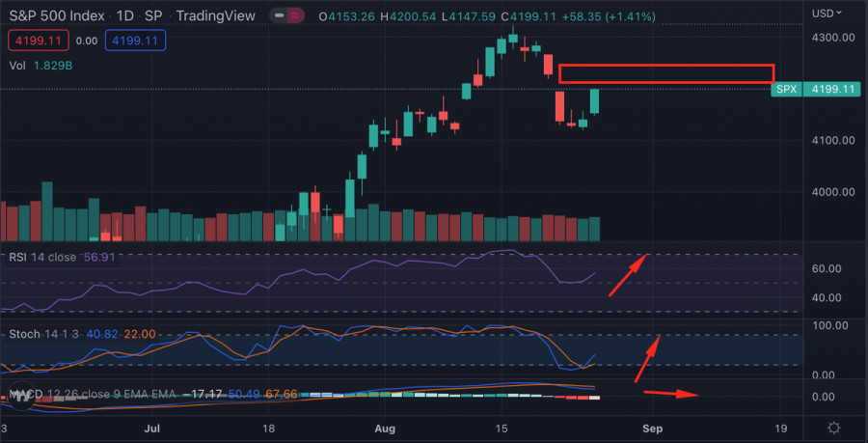Viewport: 868px width, 443px height.
Task: Click the Sep label on time axis
Action: (x=652, y=429)
